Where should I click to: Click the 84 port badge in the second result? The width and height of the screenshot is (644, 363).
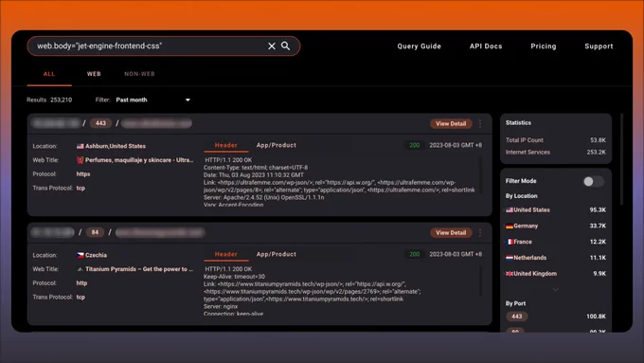pyautogui.click(x=95, y=232)
